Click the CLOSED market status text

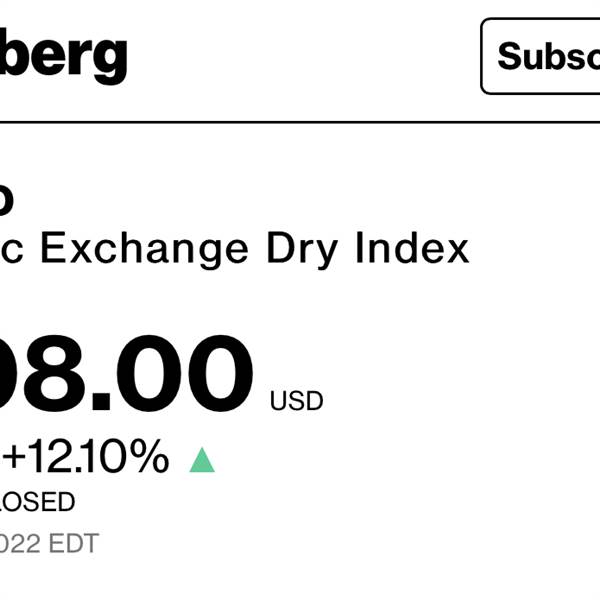click(38, 502)
